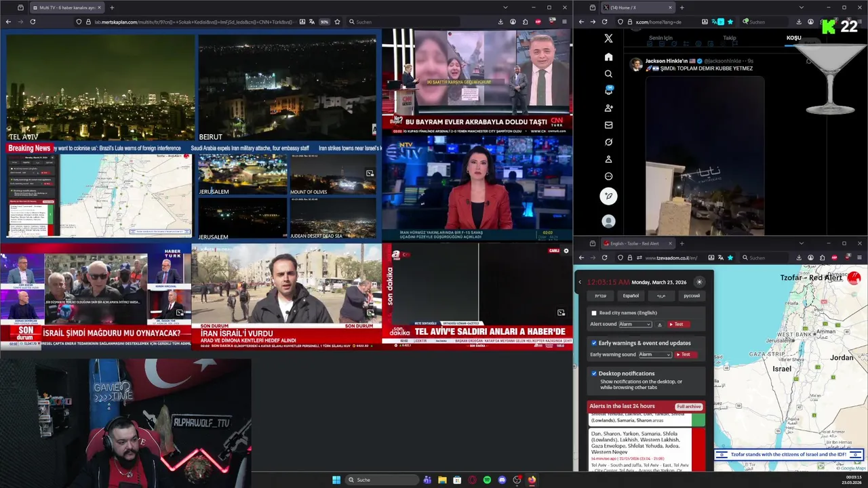This screenshot has width=868, height=488.
Task: Click the BEIRUT live camera feed
Action: pyautogui.click(x=287, y=88)
